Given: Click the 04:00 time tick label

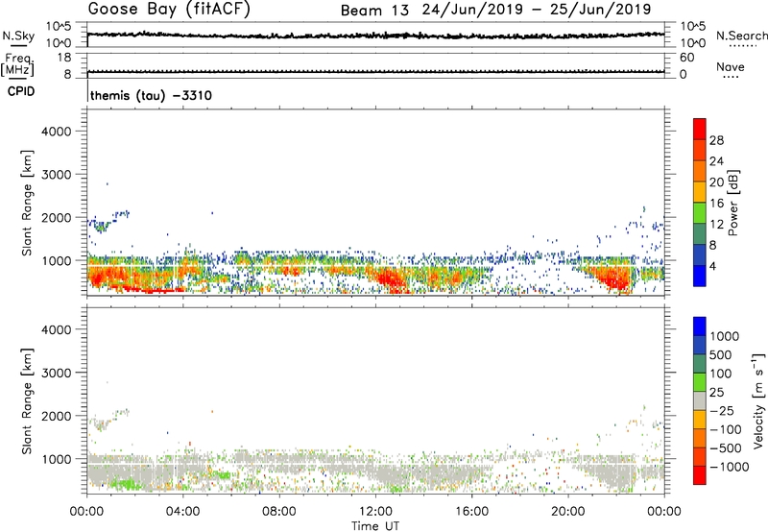Looking at the screenshot, I should (x=182, y=512).
